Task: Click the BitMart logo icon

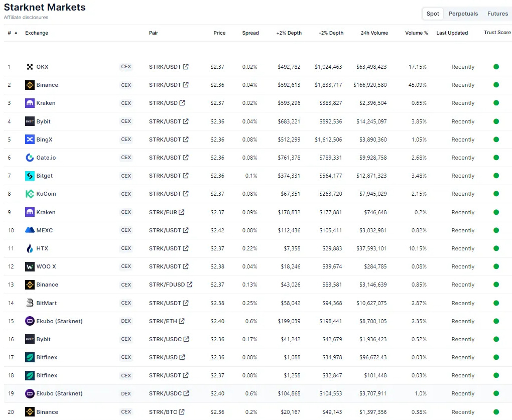Action: pos(30,303)
